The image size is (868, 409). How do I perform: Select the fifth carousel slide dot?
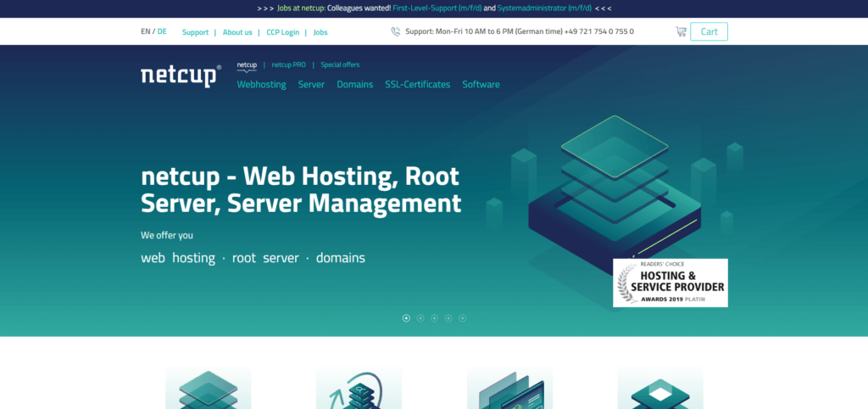463,318
